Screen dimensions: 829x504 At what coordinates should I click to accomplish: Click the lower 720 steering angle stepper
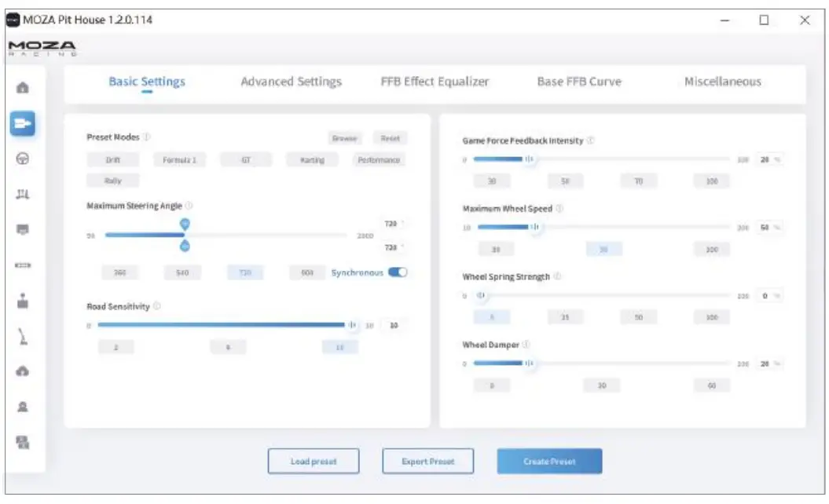point(393,247)
